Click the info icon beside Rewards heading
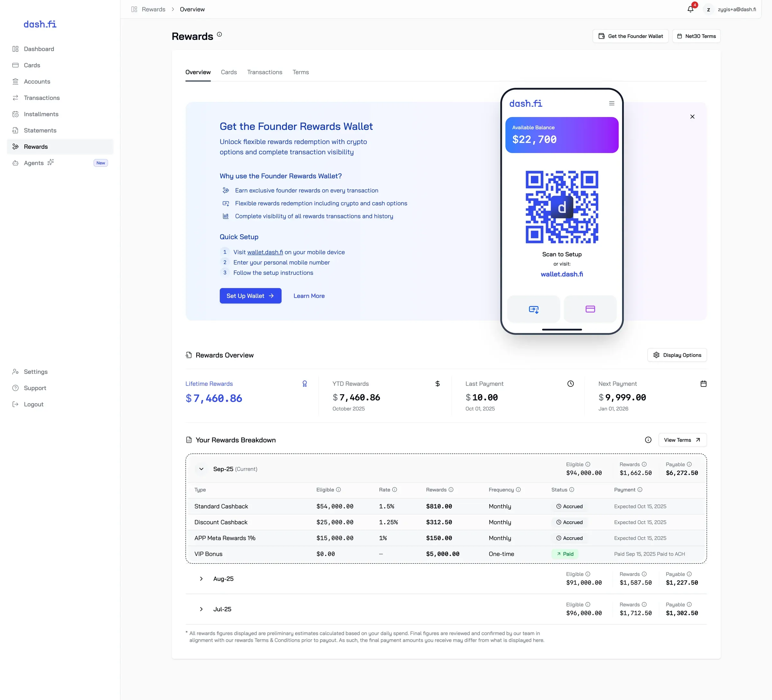 tap(219, 34)
